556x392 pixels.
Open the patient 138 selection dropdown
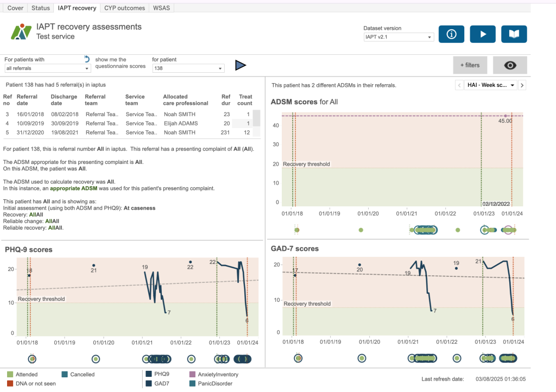[188, 69]
